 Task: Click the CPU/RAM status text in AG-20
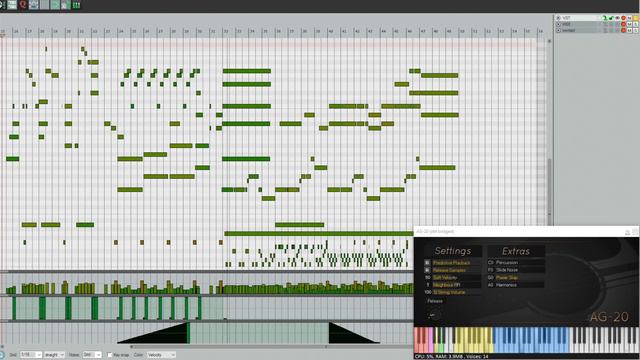451,357
